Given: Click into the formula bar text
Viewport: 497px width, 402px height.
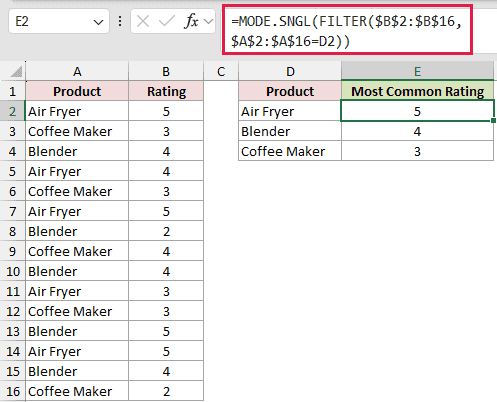Looking at the screenshot, I should 347,31.
